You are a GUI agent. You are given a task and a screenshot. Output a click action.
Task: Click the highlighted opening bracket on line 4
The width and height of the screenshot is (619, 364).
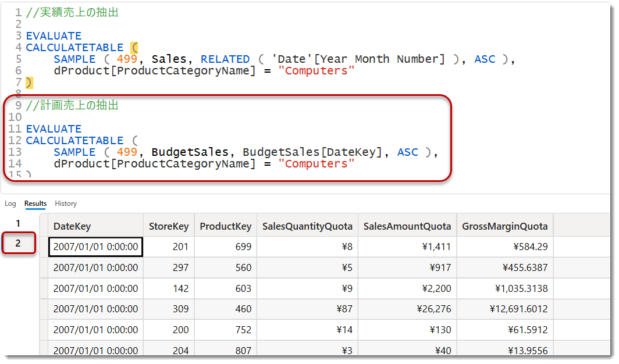134,48
